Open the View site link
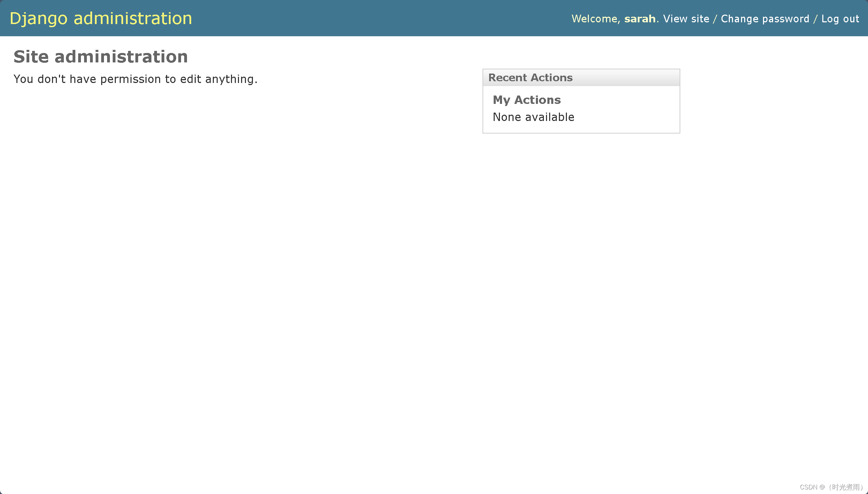Image resolution: width=868 pixels, height=494 pixels. click(686, 18)
